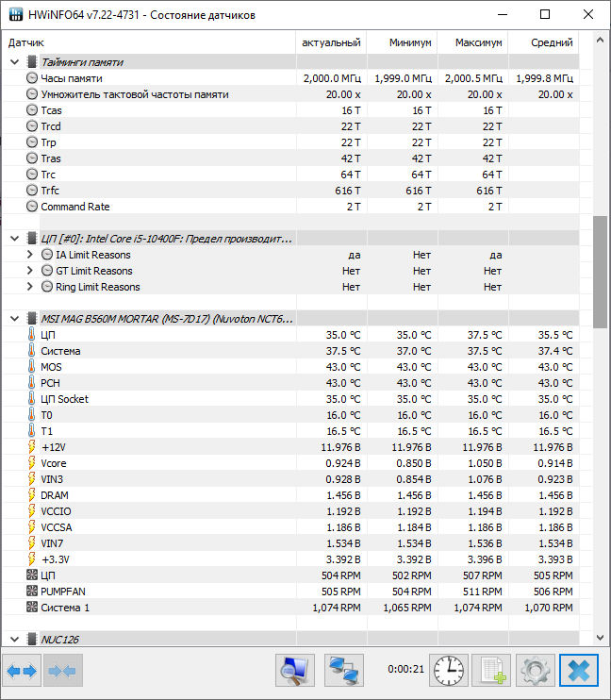This screenshot has width=611, height=700.
Task: Collapse the Тайминги памяти section
Action: point(15,62)
